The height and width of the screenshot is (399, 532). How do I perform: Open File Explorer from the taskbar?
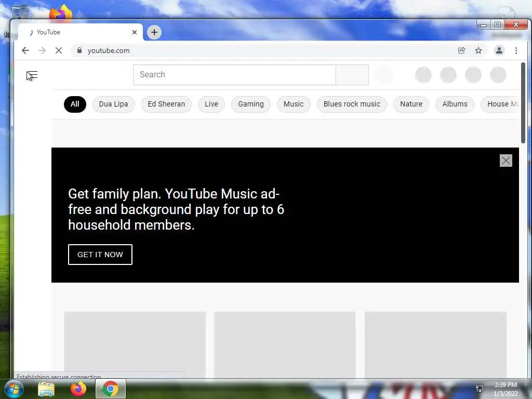coord(46,389)
